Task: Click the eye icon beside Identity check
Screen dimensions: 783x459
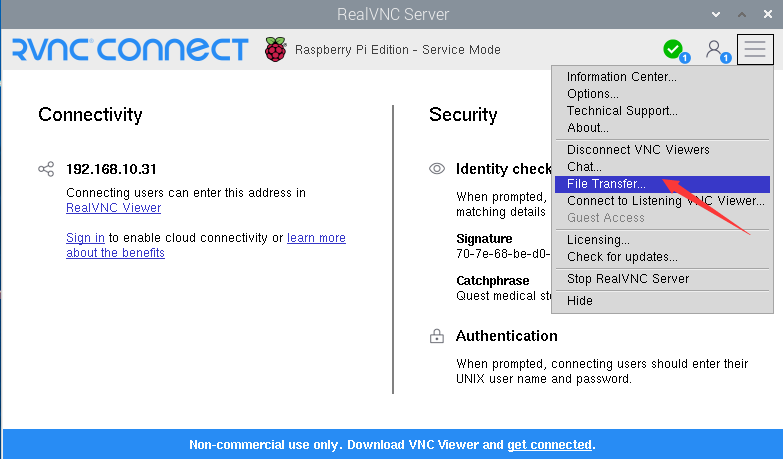Action: (x=437, y=169)
